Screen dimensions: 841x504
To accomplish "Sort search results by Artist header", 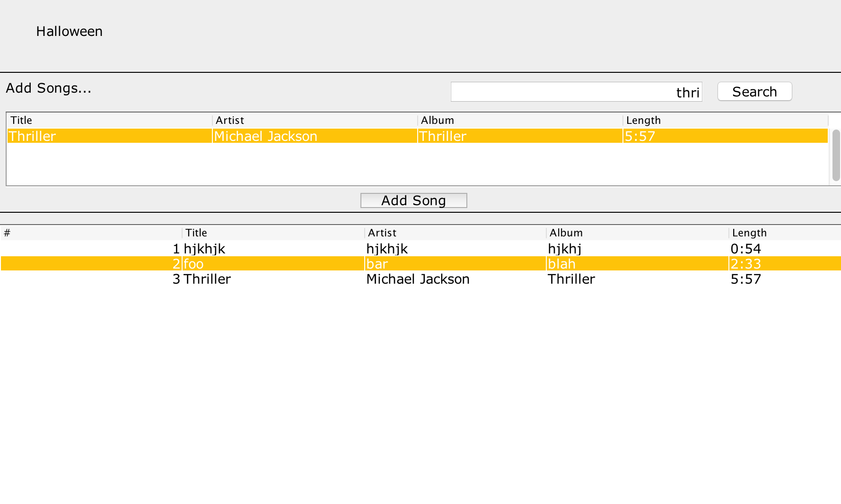I will pos(315,120).
